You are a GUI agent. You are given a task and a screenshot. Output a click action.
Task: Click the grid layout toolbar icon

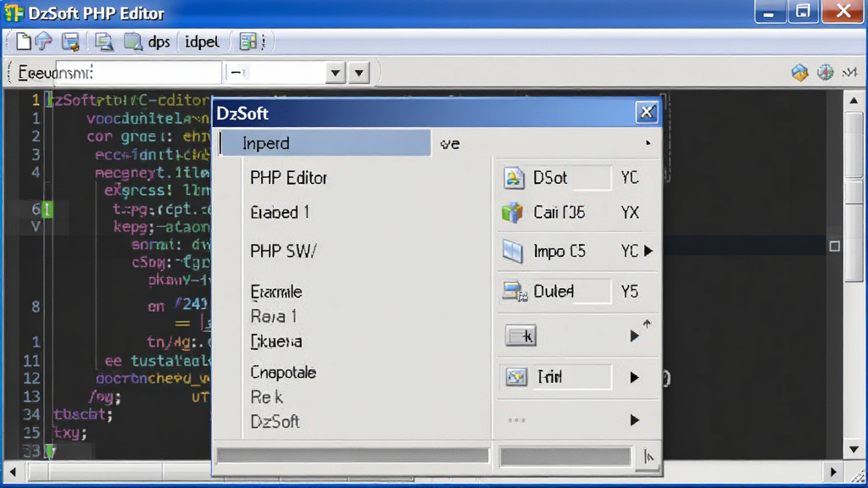pos(248,42)
